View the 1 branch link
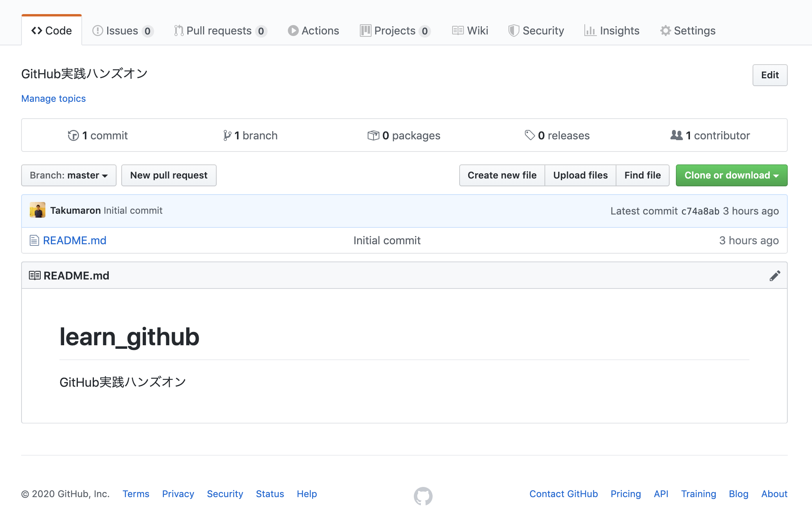 click(x=250, y=135)
